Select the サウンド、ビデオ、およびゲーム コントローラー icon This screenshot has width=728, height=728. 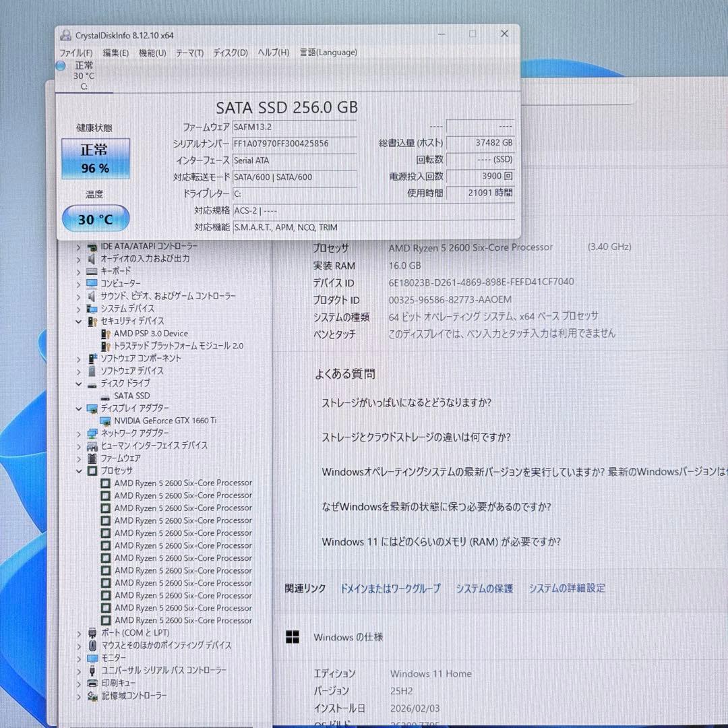click(x=91, y=296)
